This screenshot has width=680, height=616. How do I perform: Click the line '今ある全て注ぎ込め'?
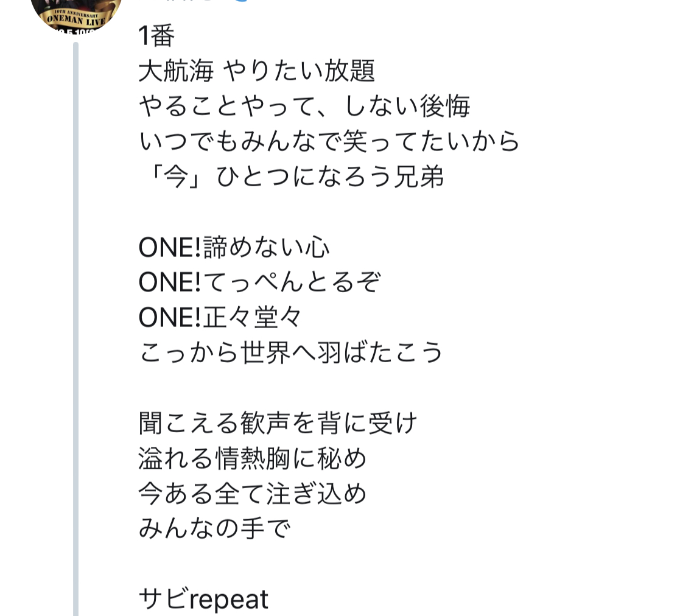[253, 493]
